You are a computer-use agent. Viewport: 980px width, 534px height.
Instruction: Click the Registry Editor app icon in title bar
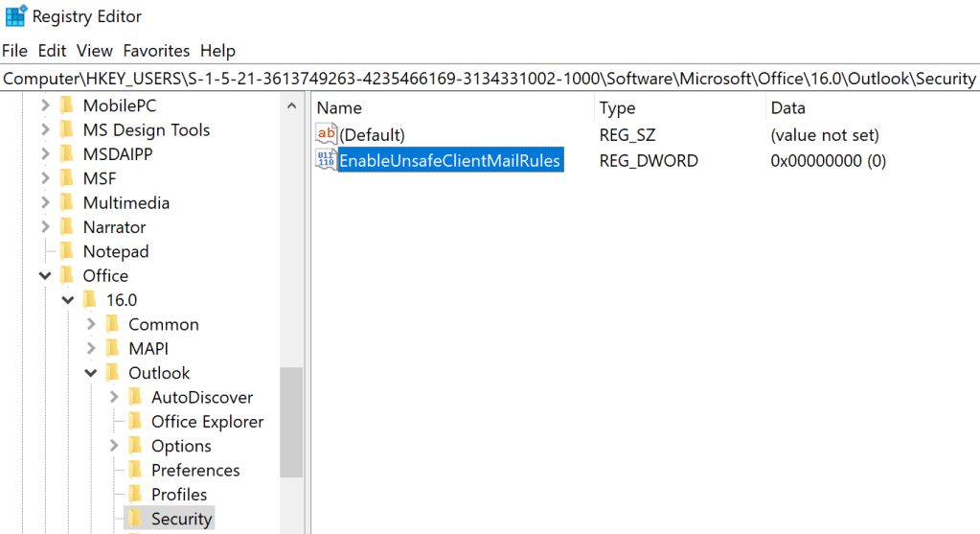click(15, 16)
